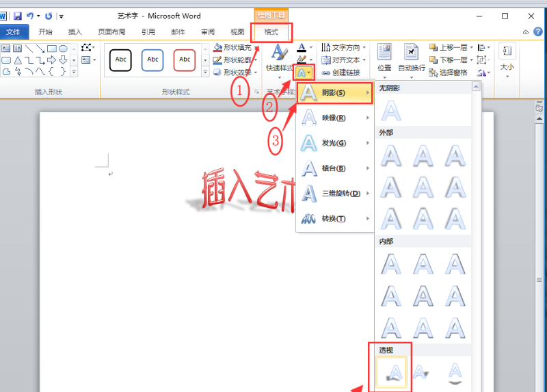Click the Redo icon in quick access toolbar
The width and height of the screenshot is (547, 392).
coord(49,16)
